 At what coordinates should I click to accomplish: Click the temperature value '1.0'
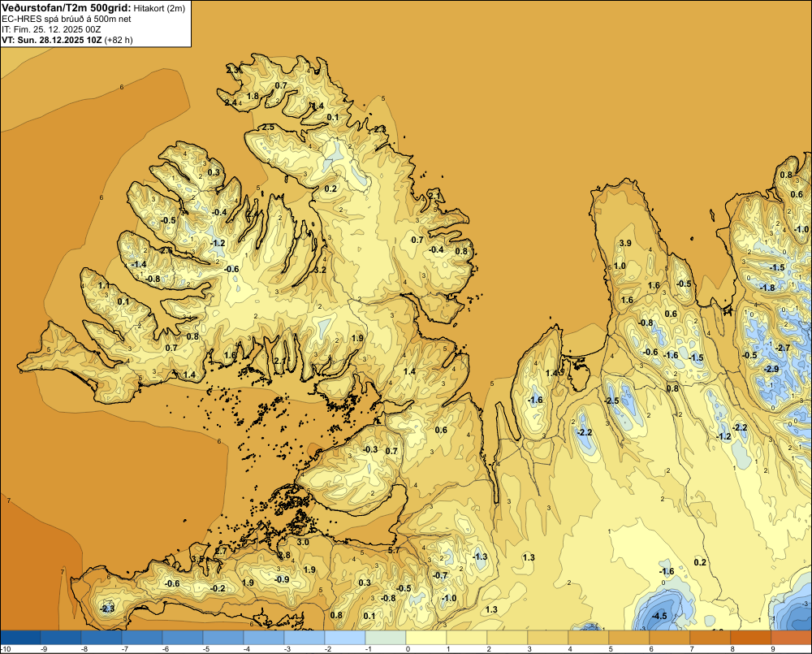(620, 266)
